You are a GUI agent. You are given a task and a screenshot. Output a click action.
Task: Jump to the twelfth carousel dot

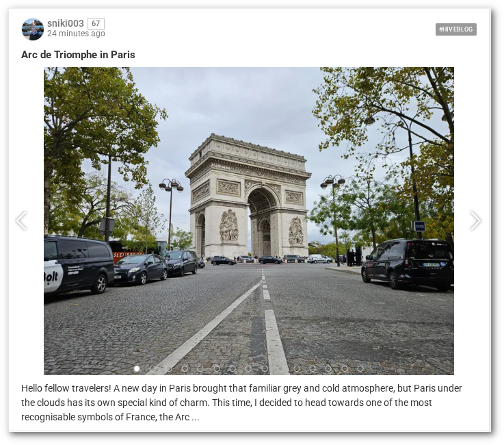click(x=313, y=369)
